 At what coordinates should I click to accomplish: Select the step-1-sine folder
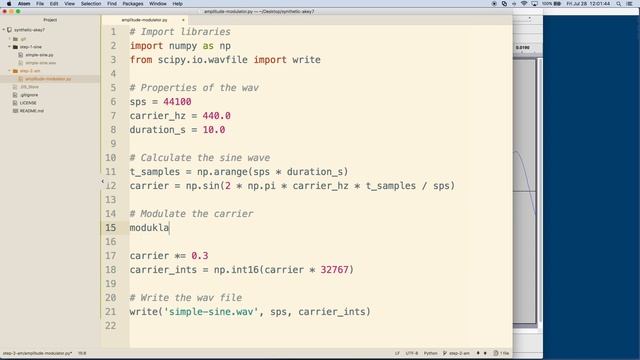31,47
